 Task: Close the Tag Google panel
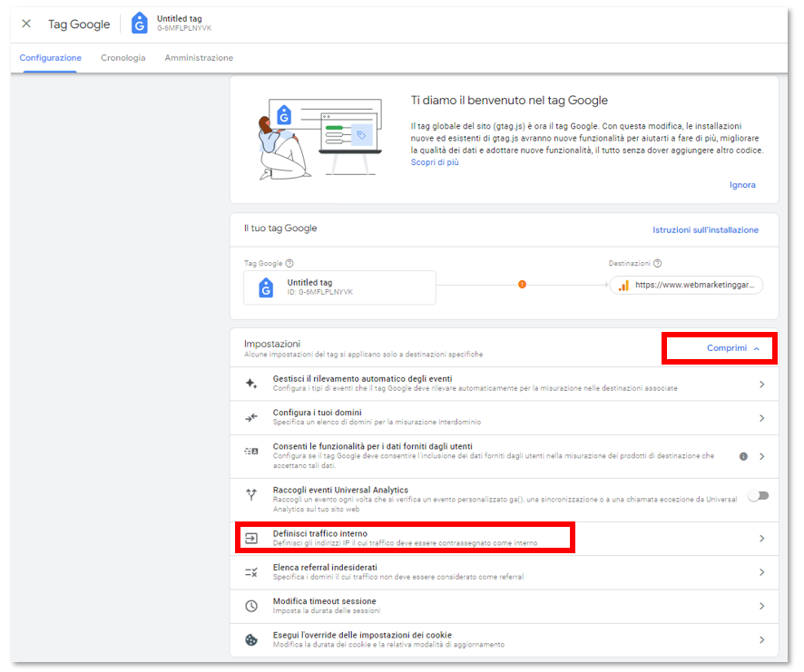click(x=26, y=24)
